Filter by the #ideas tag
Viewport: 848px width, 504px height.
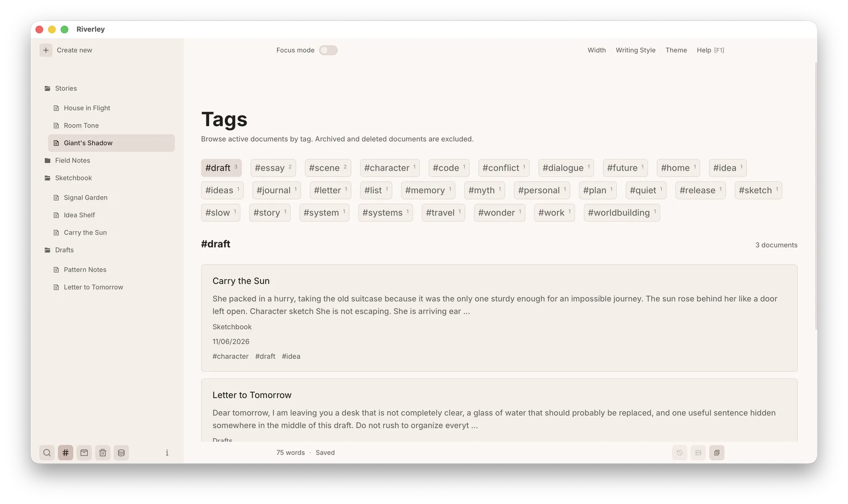click(222, 191)
